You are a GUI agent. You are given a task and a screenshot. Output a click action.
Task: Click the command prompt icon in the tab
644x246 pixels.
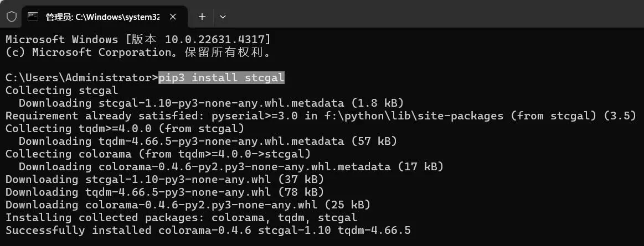point(33,17)
